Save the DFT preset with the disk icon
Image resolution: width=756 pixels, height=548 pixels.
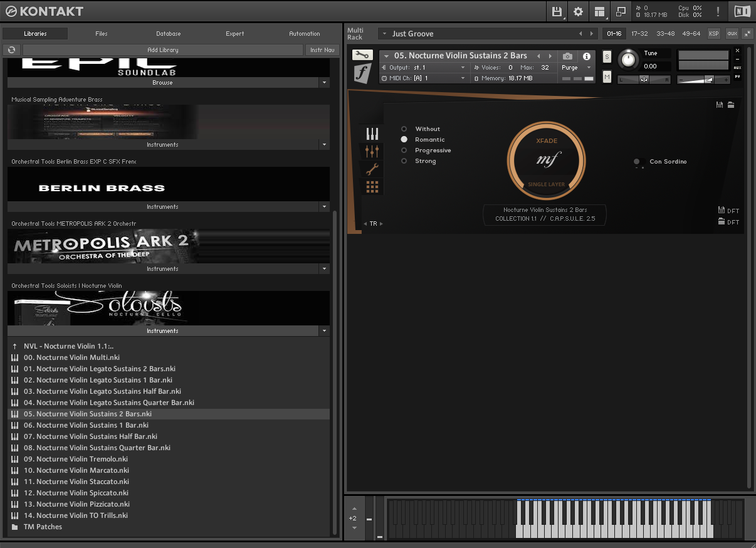tap(722, 210)
